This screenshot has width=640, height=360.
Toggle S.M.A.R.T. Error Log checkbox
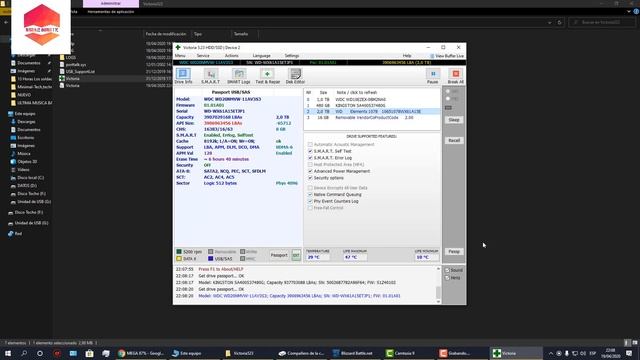pos(310,158)
